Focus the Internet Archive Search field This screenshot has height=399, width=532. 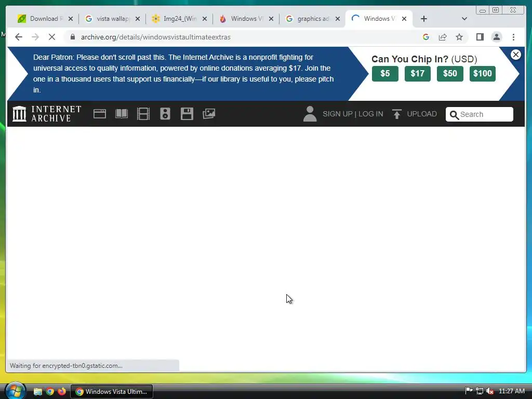pyautogui.click(x=480, y=114)
